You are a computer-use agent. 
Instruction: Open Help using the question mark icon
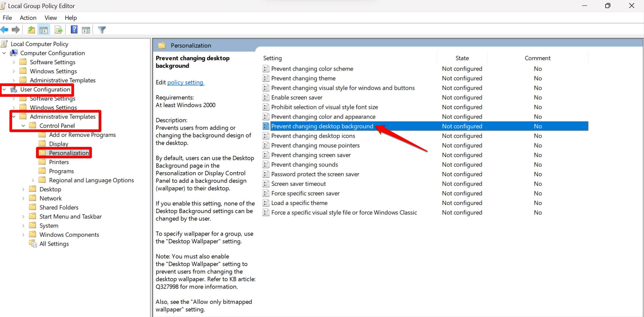pyautogui.click(x=74, y=30)
